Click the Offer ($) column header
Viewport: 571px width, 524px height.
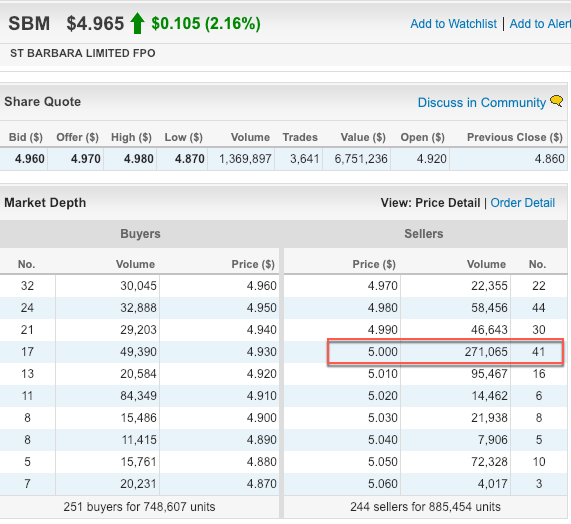click(x=77, y=137)
